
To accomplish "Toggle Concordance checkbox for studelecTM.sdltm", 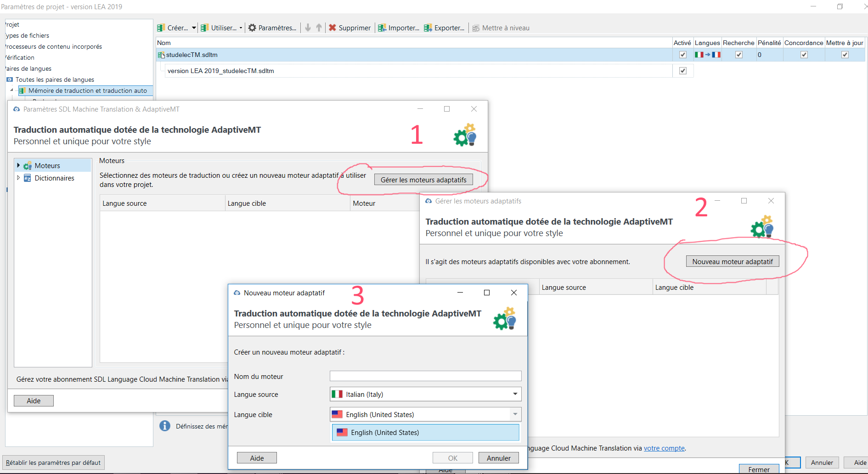I will coord(804,55).
